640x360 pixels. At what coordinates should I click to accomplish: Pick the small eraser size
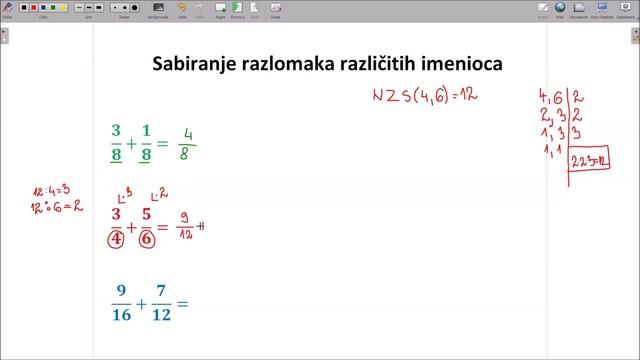click(115, 7)
